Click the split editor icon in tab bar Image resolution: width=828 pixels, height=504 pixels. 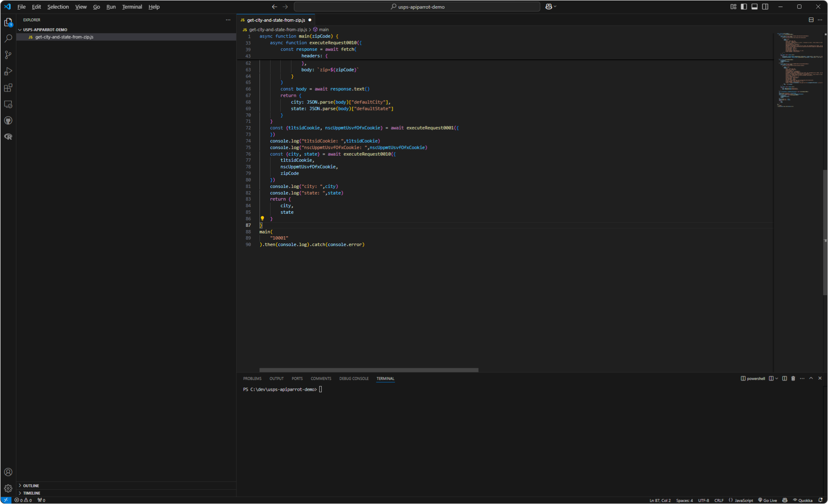click(811, 20)
